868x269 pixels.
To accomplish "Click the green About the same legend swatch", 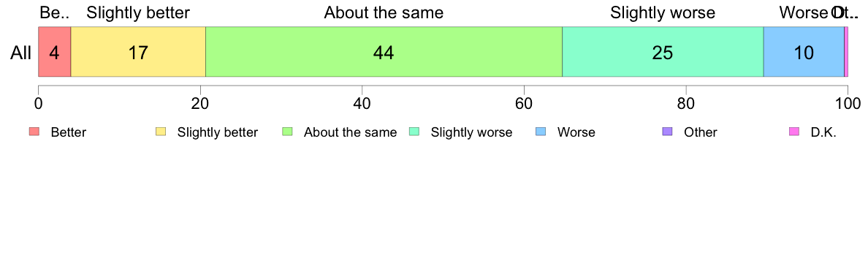I will pos(287,132).
